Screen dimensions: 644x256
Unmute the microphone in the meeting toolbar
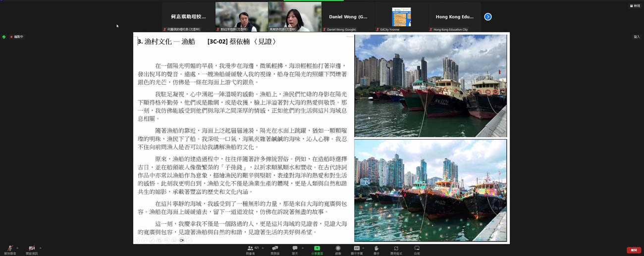tap(9, 249)
